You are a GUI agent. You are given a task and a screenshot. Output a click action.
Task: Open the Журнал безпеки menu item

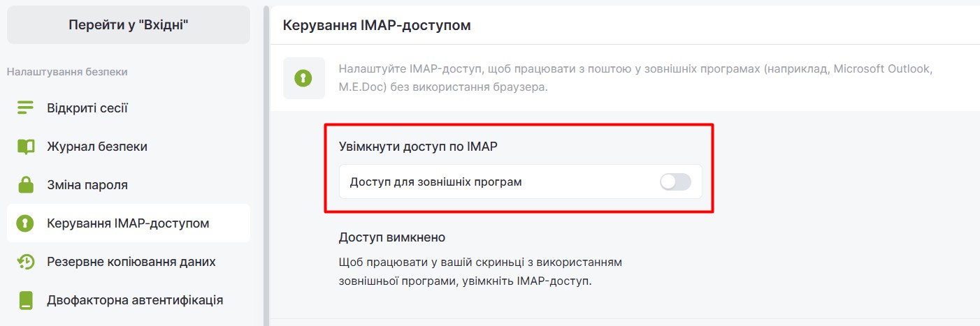[97, 147]
